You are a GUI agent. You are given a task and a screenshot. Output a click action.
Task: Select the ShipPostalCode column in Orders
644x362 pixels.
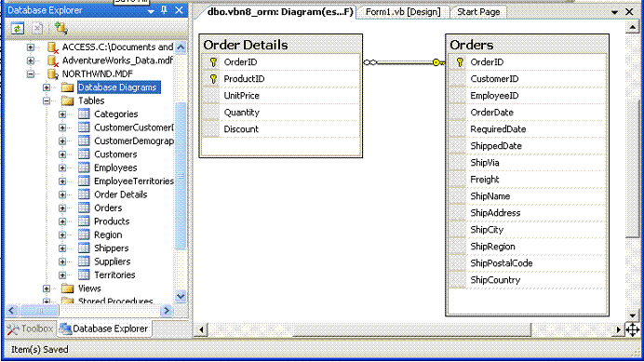pos(528,263)
